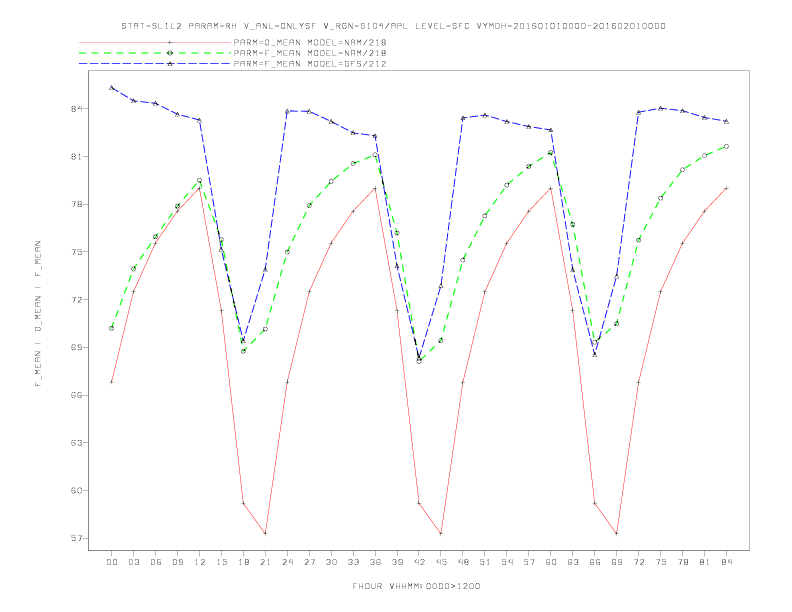
Task: Click x-axis tick label 27
Action: [309, 562]
